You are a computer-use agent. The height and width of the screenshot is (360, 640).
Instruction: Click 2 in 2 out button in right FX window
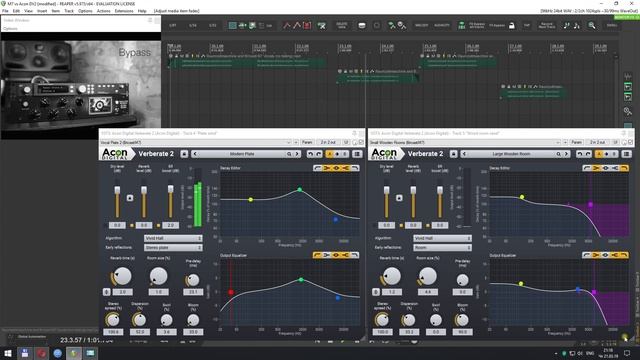[x=598, y=142]
